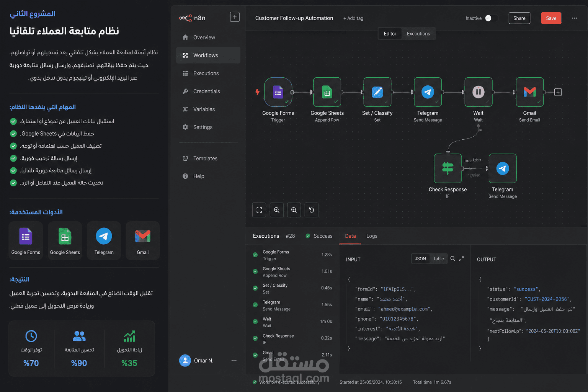Select Set / Classify execution row
This screenshot has height=392, width=588.
(292, 288)
